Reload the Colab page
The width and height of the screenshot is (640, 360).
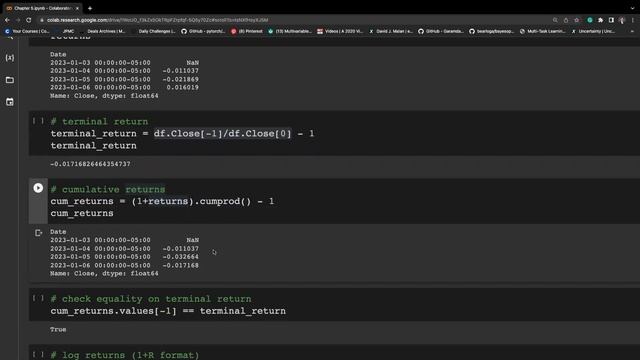[29, 20]
